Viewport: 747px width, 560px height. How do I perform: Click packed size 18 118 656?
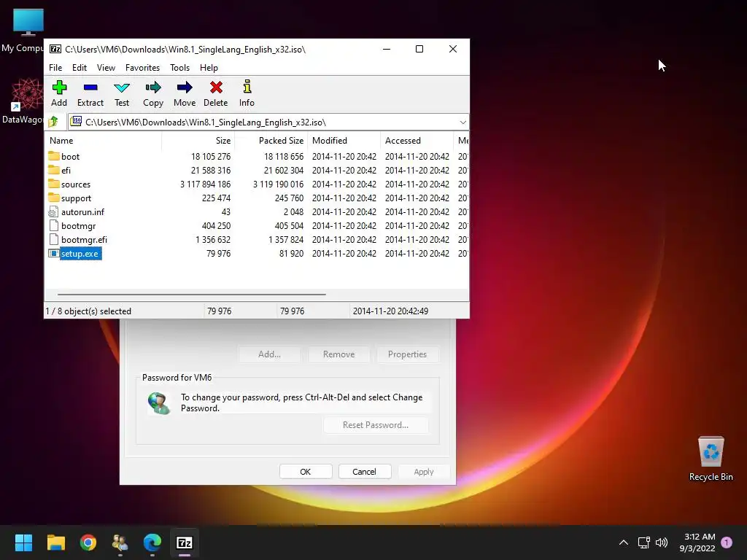coord(284,156)
